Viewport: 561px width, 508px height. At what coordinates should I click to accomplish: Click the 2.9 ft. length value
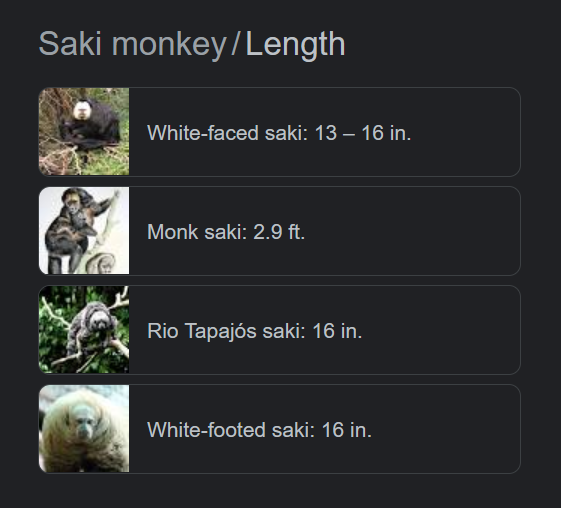[279, 232]
